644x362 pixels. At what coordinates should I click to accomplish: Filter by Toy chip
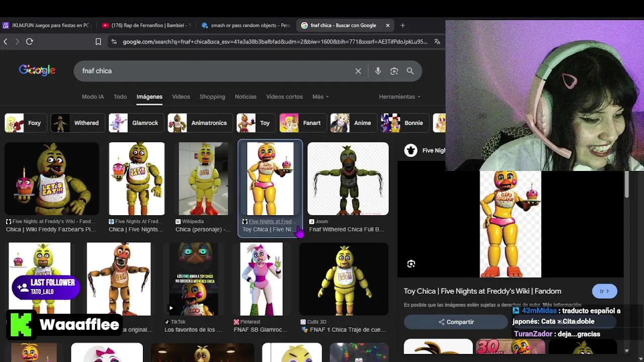(x=256, y=123)
